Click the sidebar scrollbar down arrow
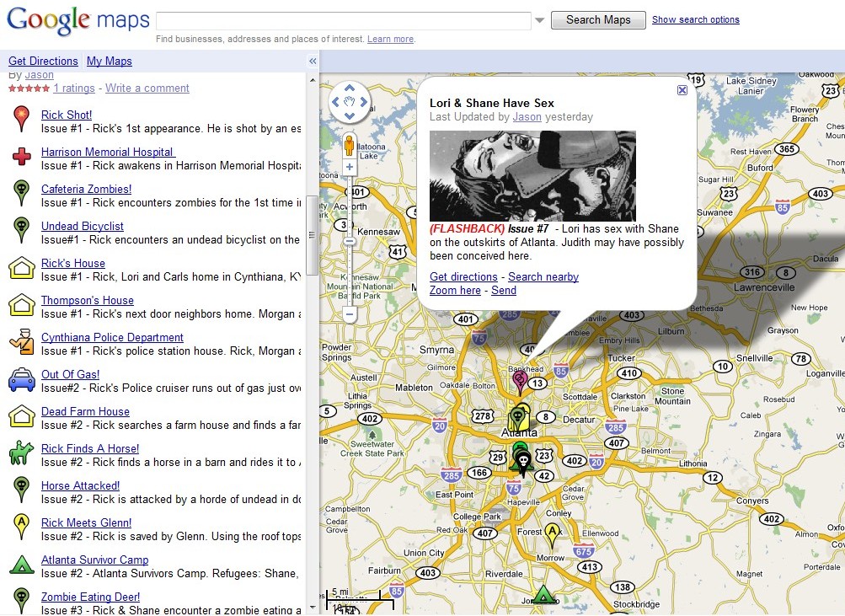The height and width of the screenshot is (616, 845). tap(312, 608)
